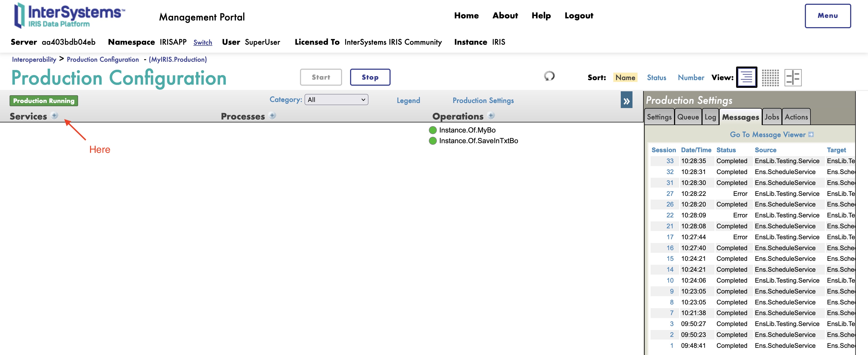Click Go To Message Viewer arrow icon
This screenshot has width=868, height=355.
click(811, 134)
